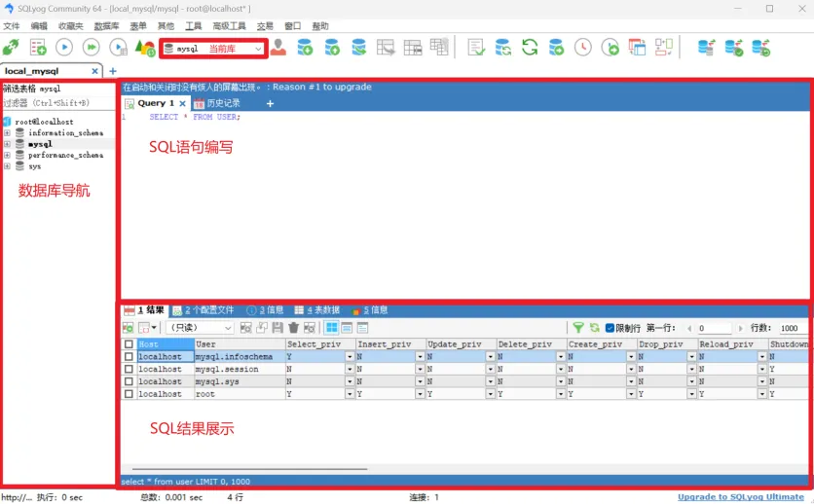Image resolution: width=814 pixels, height=504 pixels.
Task: Check the row checkbox for mysql.session
Action: pos(129,369)
